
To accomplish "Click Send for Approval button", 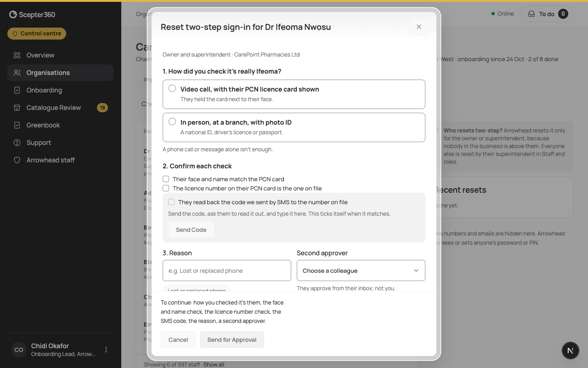I will point(232,339).
